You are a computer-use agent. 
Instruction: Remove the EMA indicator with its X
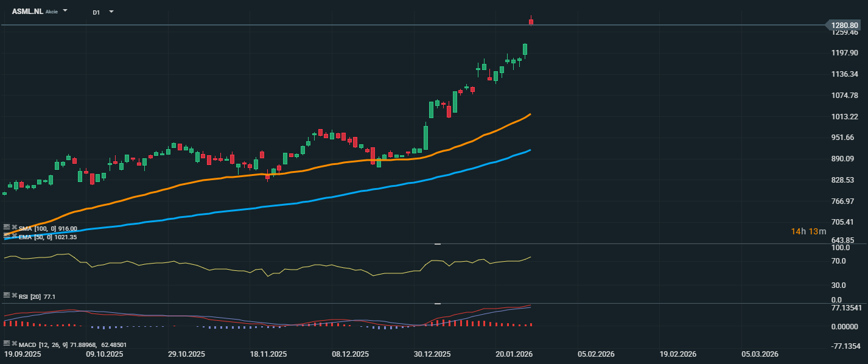pos(14,236)
